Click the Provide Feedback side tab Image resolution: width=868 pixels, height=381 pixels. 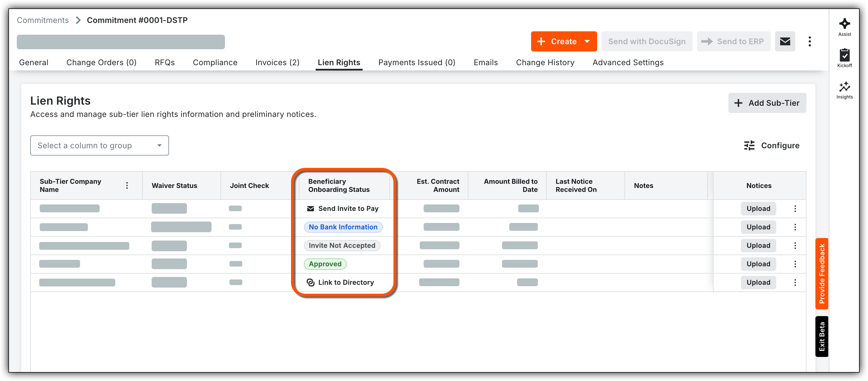click(x=822, y=274)
